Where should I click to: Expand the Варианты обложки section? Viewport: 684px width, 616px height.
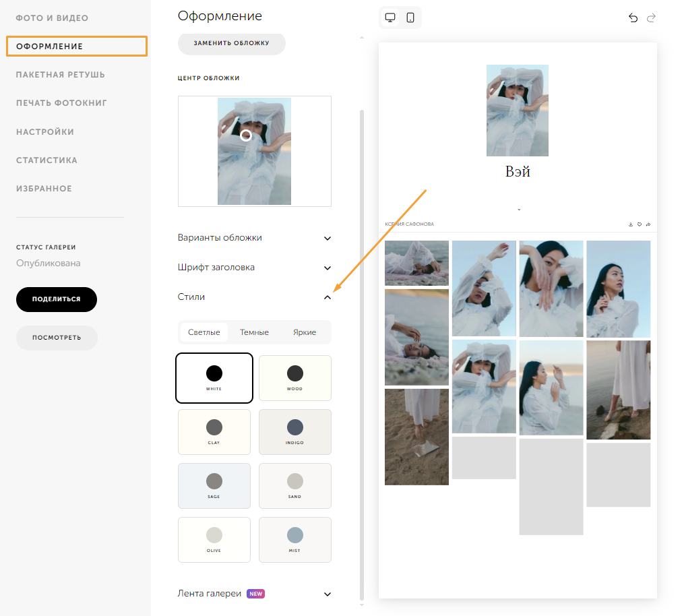point(254,238)
